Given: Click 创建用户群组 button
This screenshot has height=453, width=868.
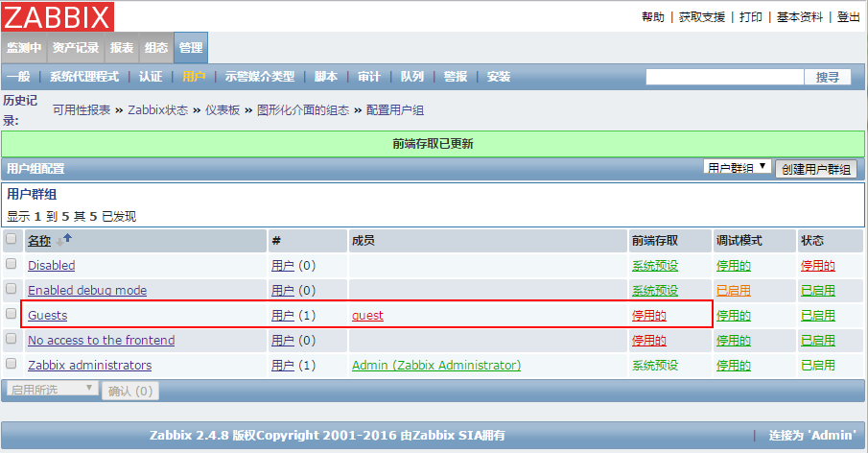Looking at the screenshot, I should click(x=816, y=169).
